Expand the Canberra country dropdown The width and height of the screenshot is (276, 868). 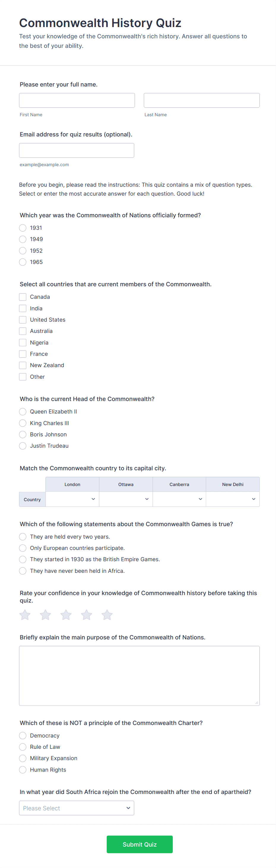179,499
